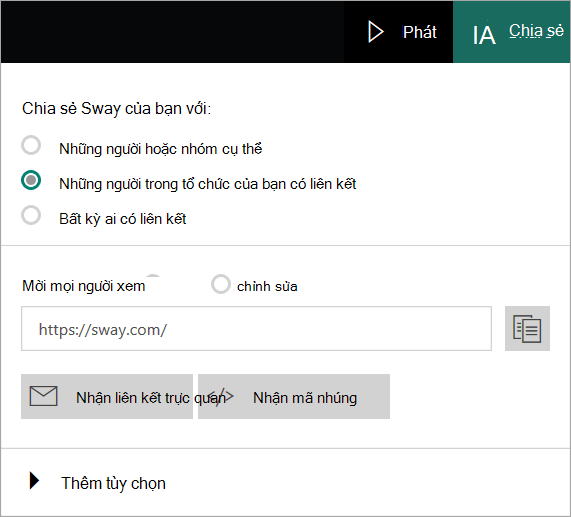This screenshot has width=571, height=517.
Task: Click the "Chia sẻ Sway của bạn với:" heading
Action: tap(117, 108)
